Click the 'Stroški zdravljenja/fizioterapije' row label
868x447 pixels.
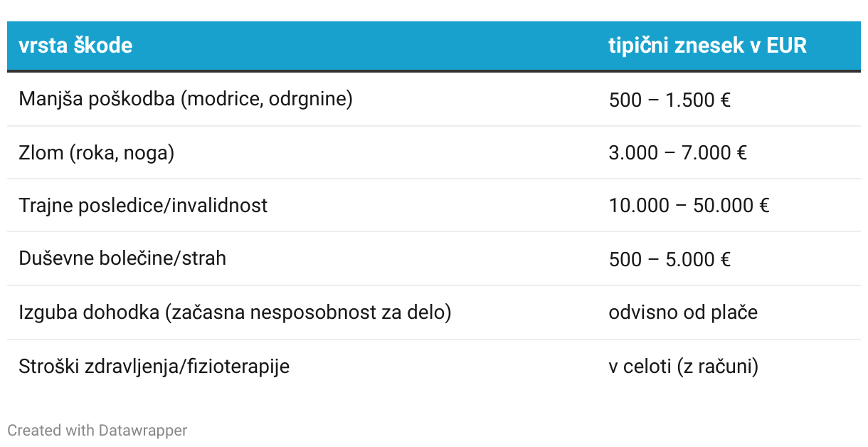pyautogui.click(x=154, y=366)
